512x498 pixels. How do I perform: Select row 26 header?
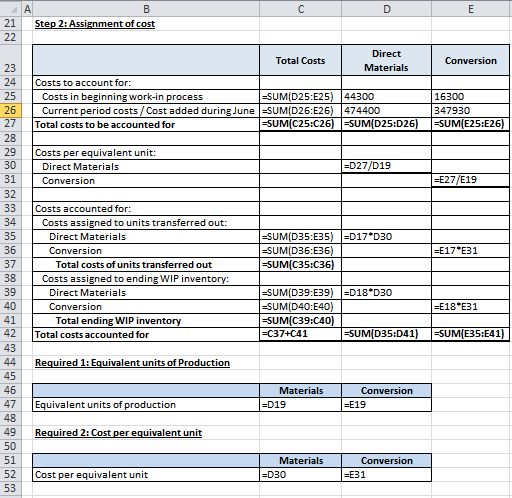11,110
